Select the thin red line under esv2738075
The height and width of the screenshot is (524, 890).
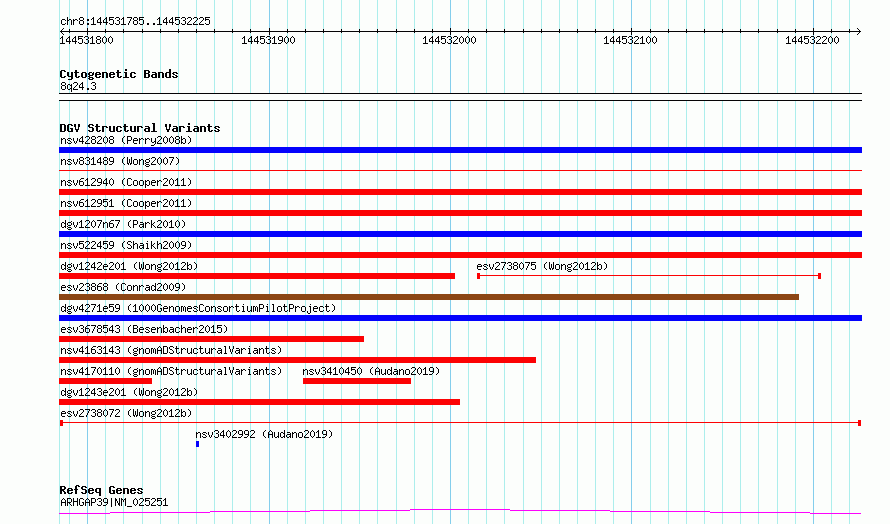(x=649, y=276)
